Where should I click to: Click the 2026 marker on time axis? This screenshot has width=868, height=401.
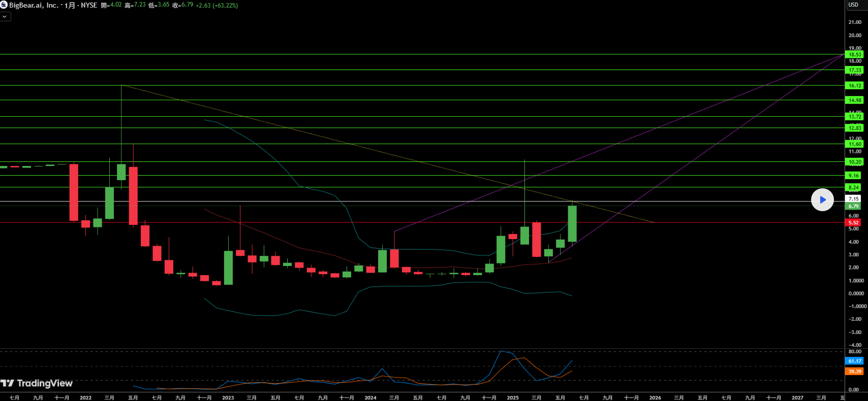click(x=655, y=397)
